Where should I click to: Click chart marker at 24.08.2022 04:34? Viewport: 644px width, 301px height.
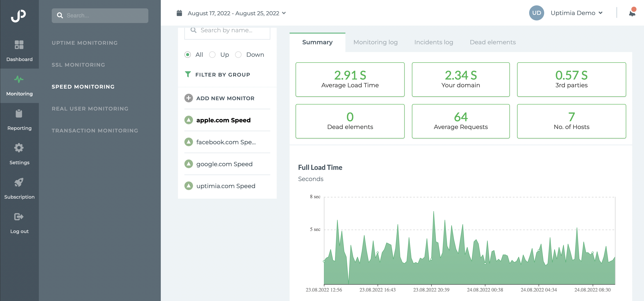(539, 250)
